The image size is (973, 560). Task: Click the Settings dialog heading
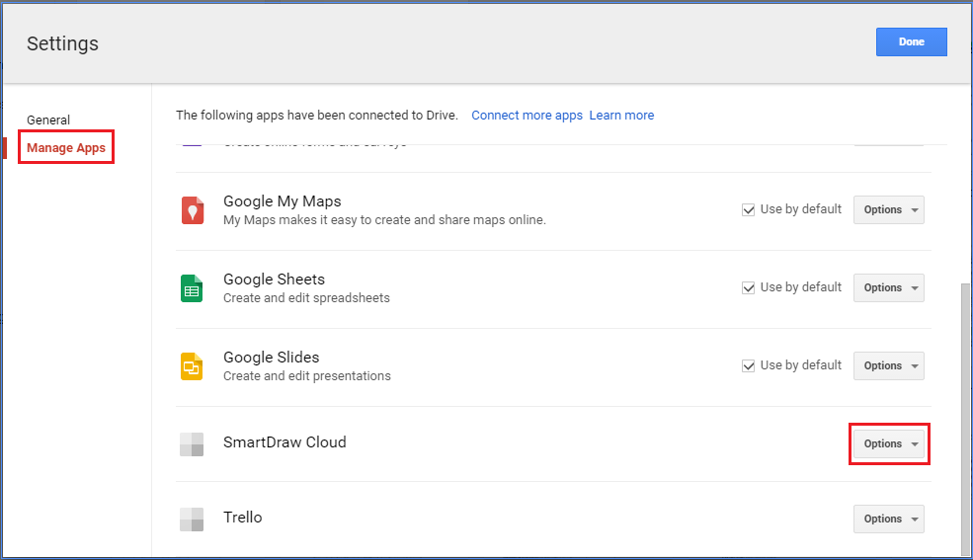click(62, 43)
